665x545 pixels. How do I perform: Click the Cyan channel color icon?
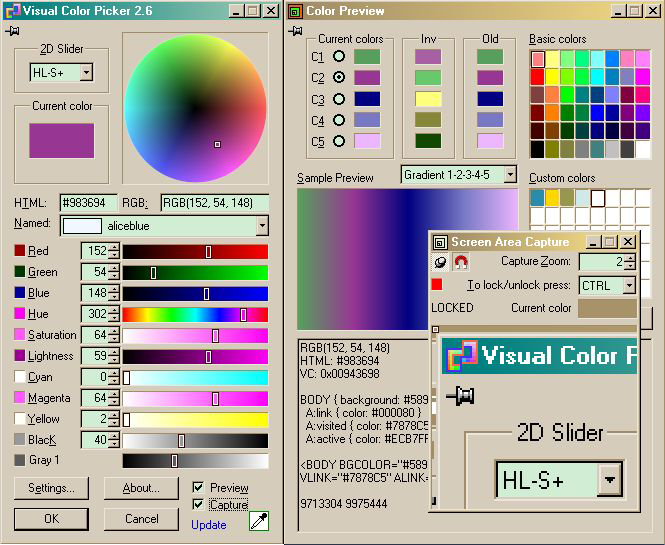click(20, 377)
